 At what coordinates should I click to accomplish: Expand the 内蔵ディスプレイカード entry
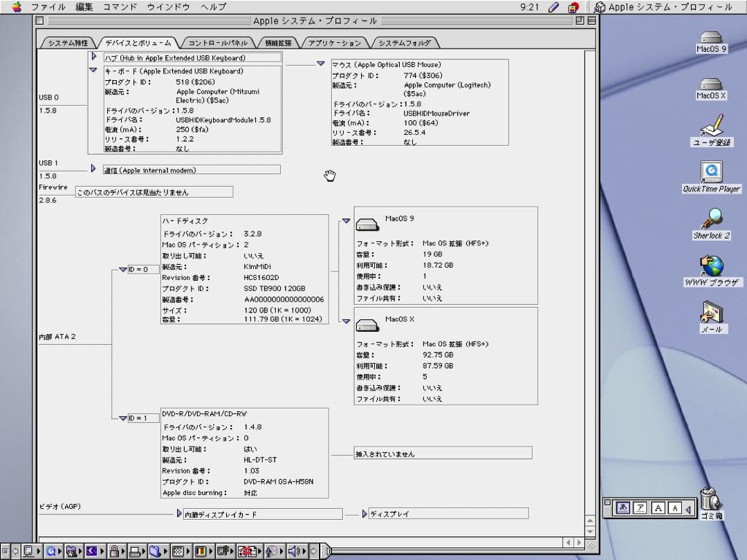(179, 514)
